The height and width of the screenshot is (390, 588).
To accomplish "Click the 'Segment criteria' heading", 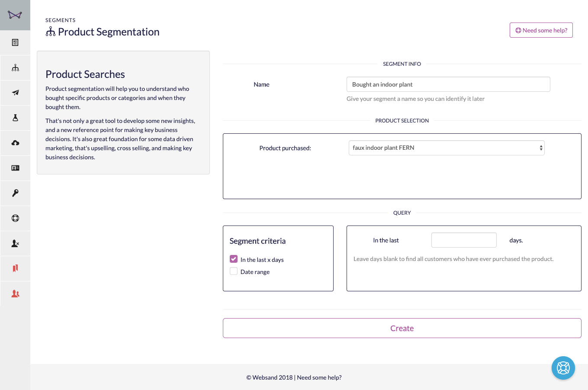I will point(257,241).
